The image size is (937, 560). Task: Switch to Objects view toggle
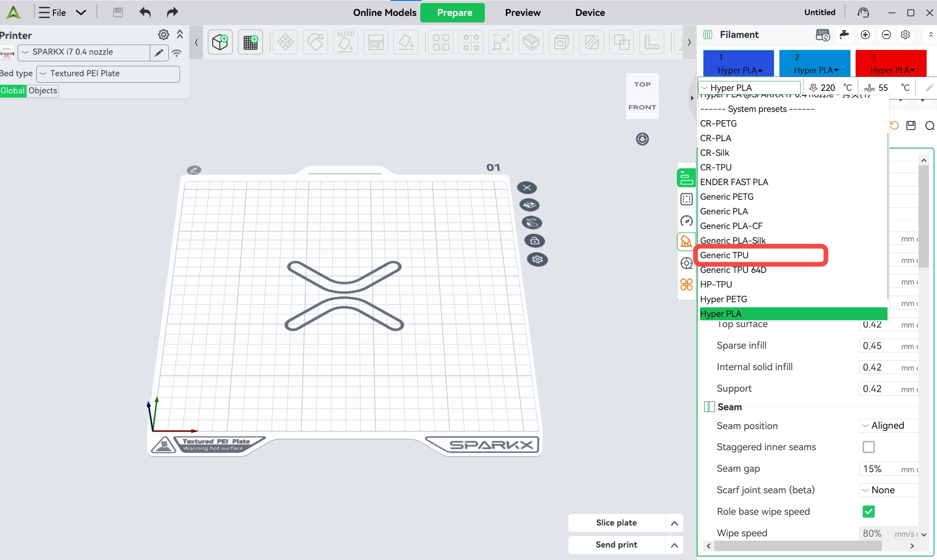pyautogui.click(x=43, y=91)
